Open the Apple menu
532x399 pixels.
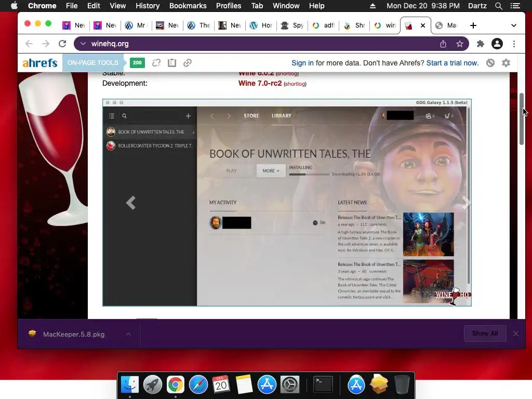[14, 6]
